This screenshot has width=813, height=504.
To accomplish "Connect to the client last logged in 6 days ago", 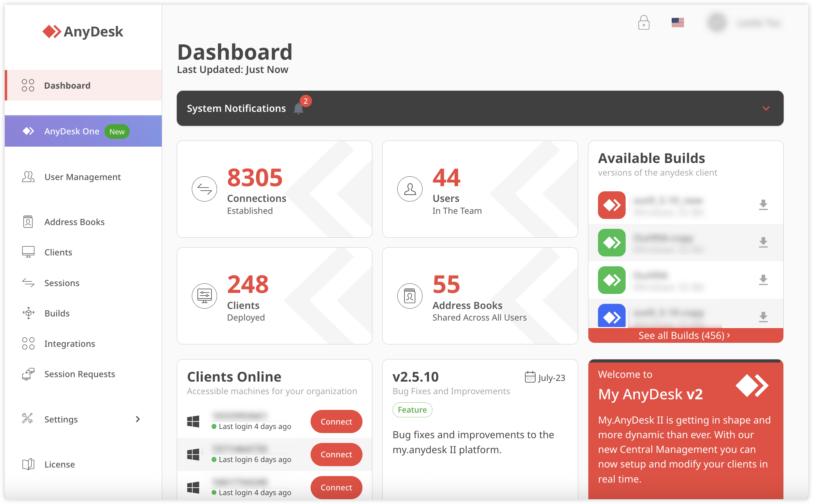I will pos(336,454).
